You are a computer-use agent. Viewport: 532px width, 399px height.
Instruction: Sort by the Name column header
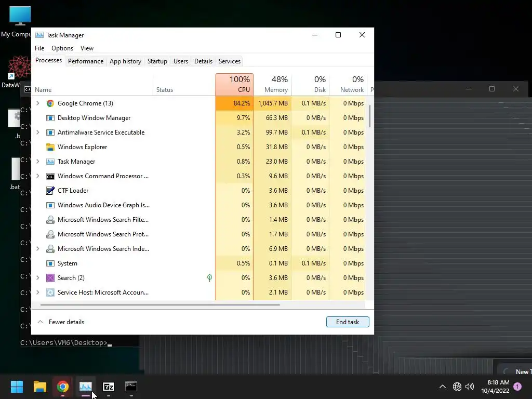pos(92,85)
